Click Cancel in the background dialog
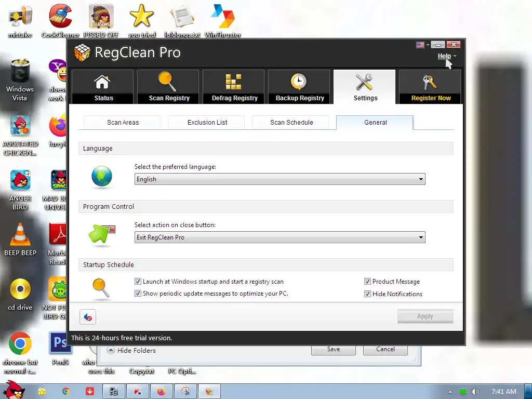This screenshot has width=532, height=399. click(385, 350)
